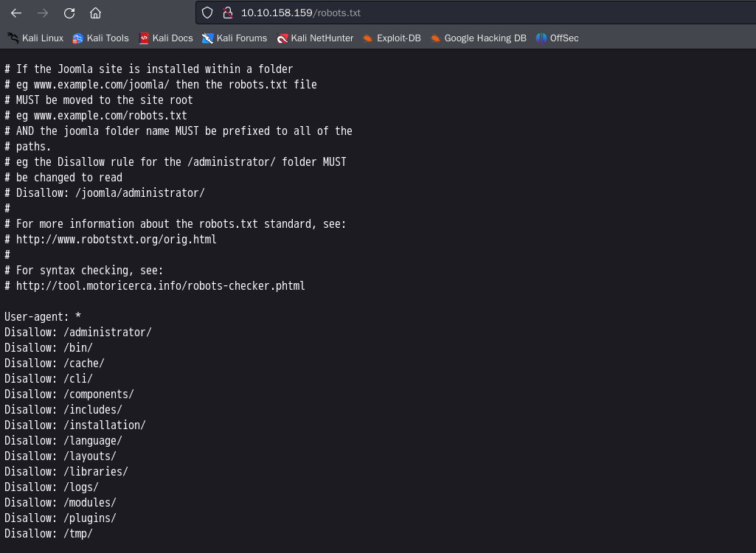This screenshot has width=756, height=553.
Task: Visit the Kali Forums bookmark
Action: [235, 38]
